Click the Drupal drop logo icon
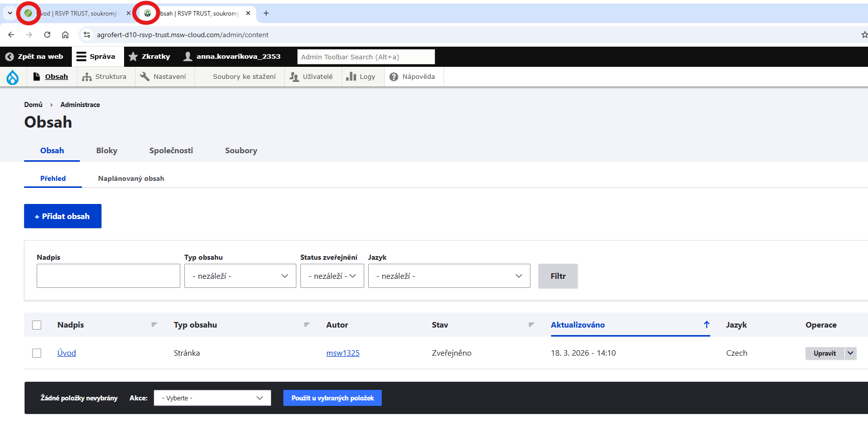The width and height of the screenshot is (868, 422). pos(13,77)
